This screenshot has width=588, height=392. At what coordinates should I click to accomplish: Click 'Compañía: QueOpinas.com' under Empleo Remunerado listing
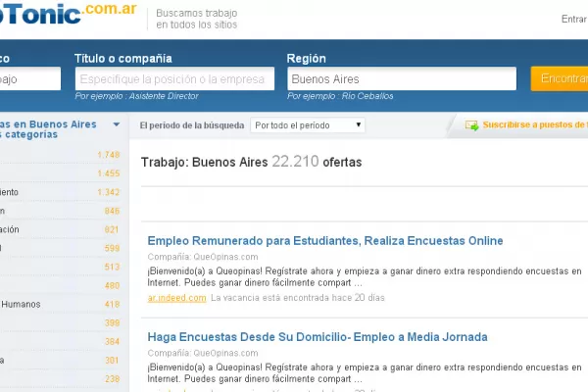(203, 257)
